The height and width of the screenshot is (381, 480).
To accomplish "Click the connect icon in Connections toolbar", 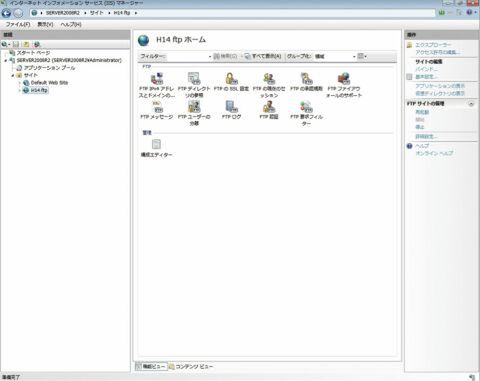I will click(x=6, y=44).
